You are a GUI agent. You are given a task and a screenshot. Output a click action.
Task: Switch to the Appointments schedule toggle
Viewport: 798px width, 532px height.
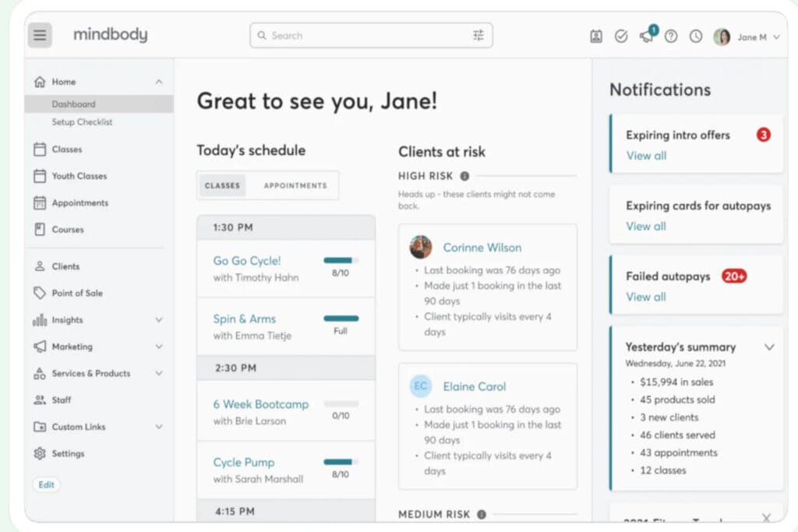(x=295, y=185)
